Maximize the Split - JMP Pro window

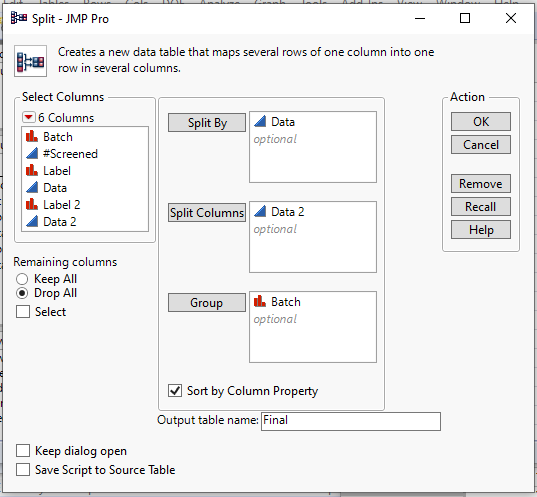(465, 18)
